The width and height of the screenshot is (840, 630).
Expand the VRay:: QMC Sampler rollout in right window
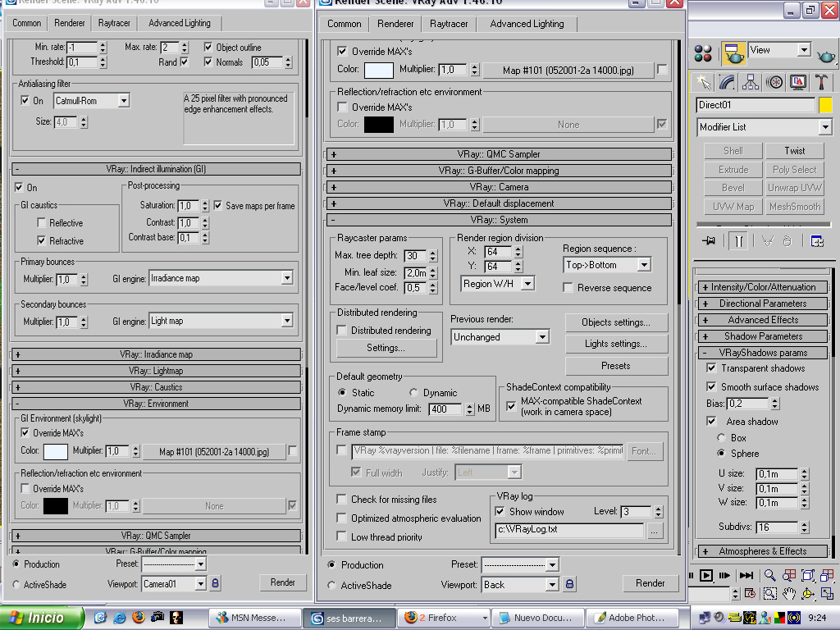tap(499, 154)
